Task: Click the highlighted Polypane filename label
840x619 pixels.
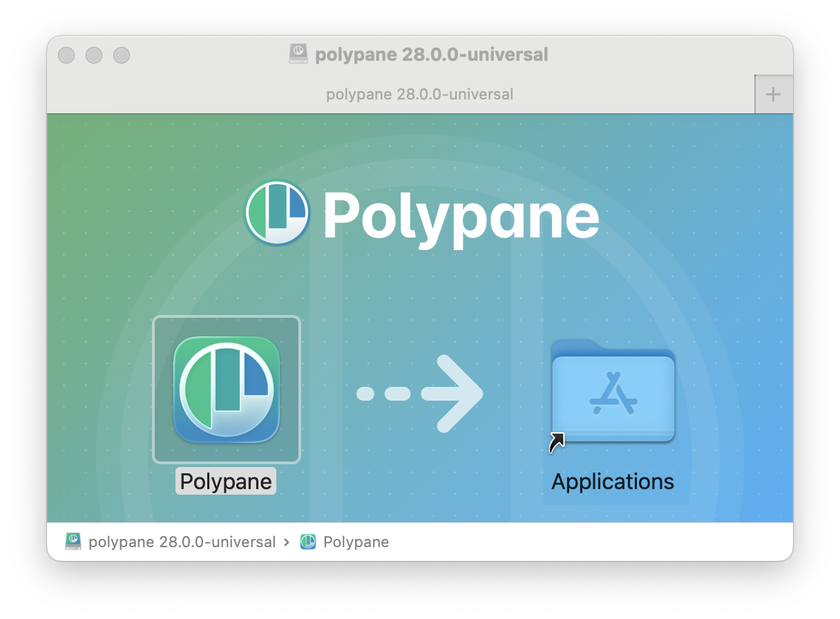Action: (x=225, y=481)
